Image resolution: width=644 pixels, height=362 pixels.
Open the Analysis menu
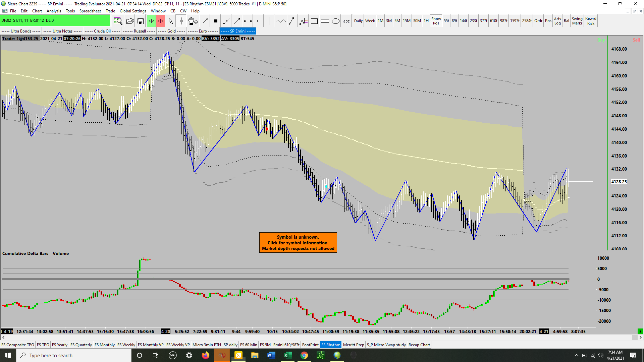tap(54, 11)
